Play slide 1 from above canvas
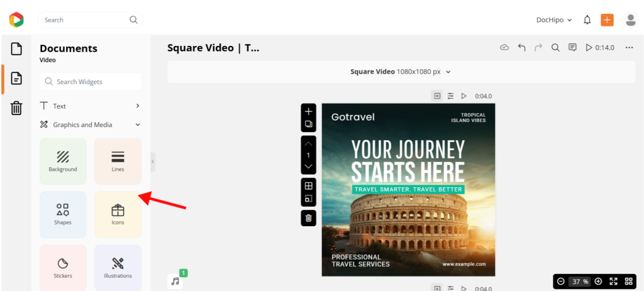Viewport: 644px width, 291px height. (464, 96)
